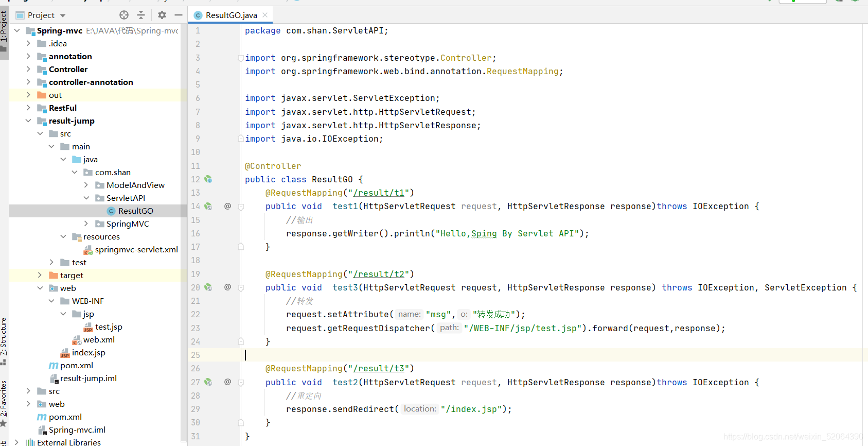Collapse the result-jump module arrow
The width and height of the screenshot is (868, 446).
point(28,121)
